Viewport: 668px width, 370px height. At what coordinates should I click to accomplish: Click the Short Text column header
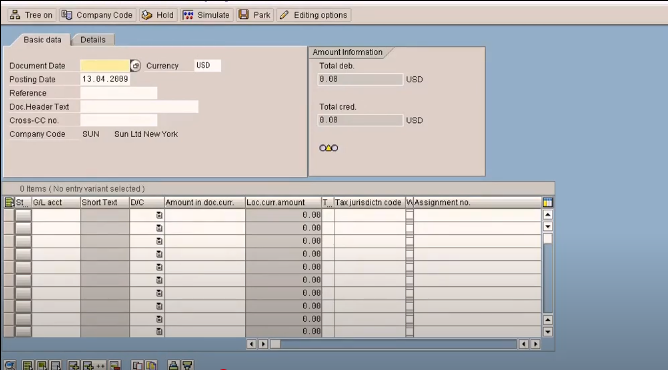point(105,202)
